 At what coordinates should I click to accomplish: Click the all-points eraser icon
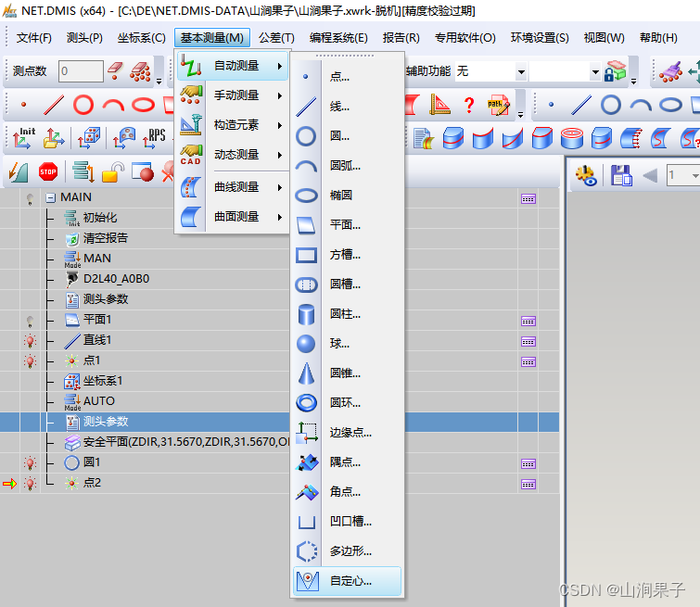(140, 71)
